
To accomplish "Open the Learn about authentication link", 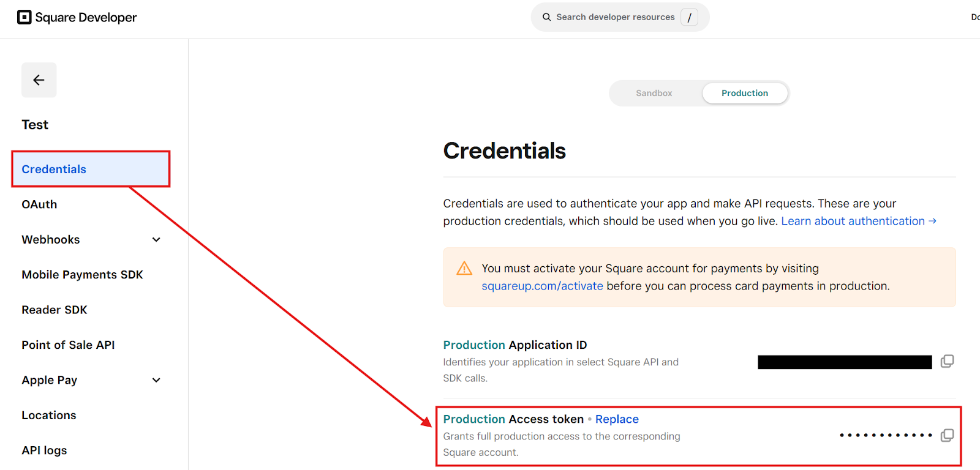I will (x=858, y=221).
